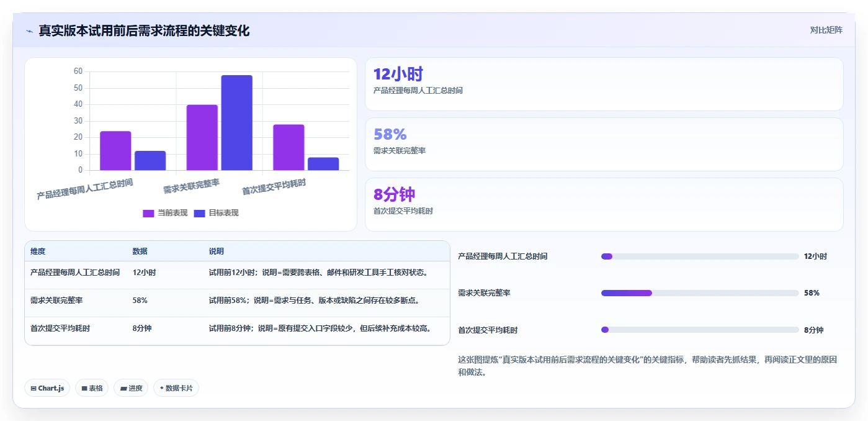Select the 表格 tag chip

[92, 388]
